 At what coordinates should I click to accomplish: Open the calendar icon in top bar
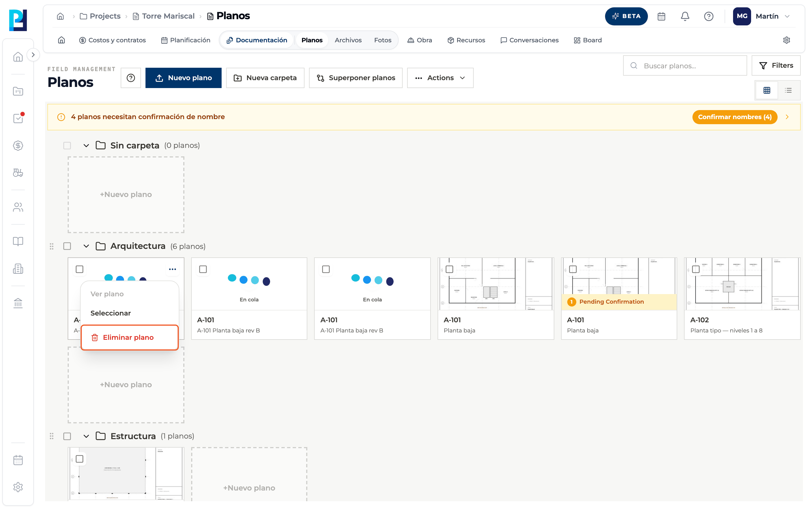coord(661,16)
